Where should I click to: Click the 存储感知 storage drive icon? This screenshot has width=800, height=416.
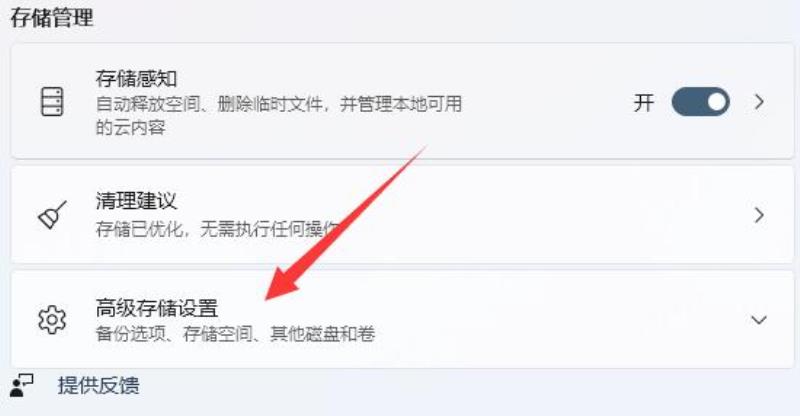click(x=52, y=102)
